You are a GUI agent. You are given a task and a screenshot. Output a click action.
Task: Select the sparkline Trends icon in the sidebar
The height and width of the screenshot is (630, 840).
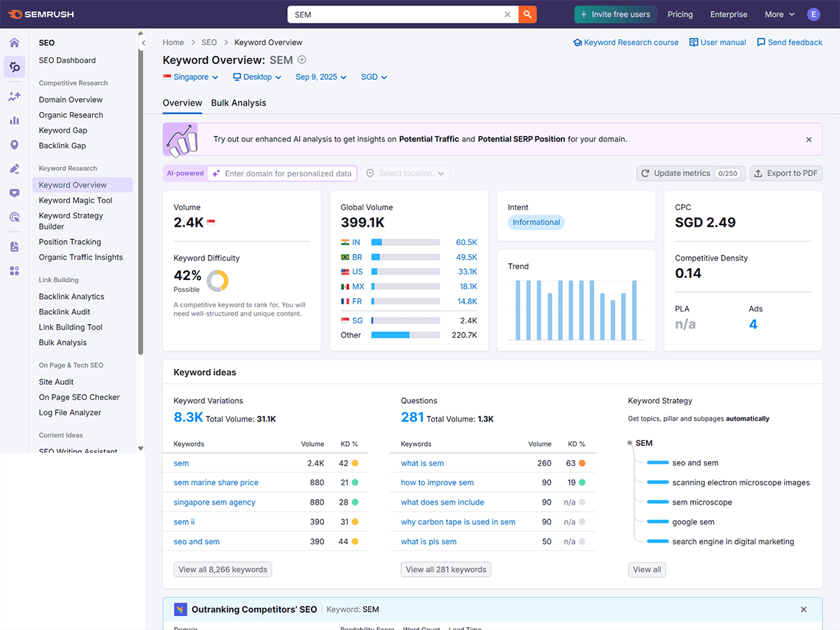pyautogui.click(x=14, y=97)
